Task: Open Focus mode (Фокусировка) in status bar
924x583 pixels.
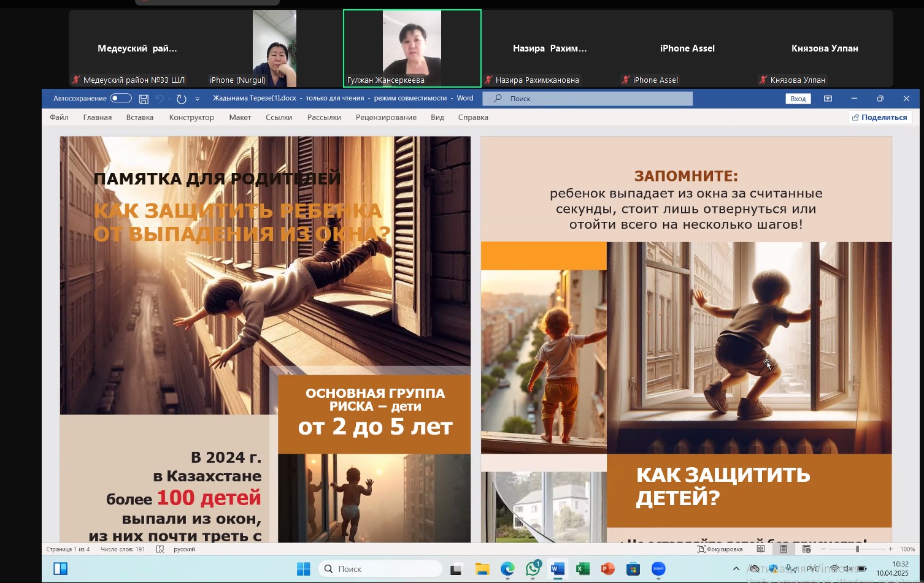Action: [720, 549]
